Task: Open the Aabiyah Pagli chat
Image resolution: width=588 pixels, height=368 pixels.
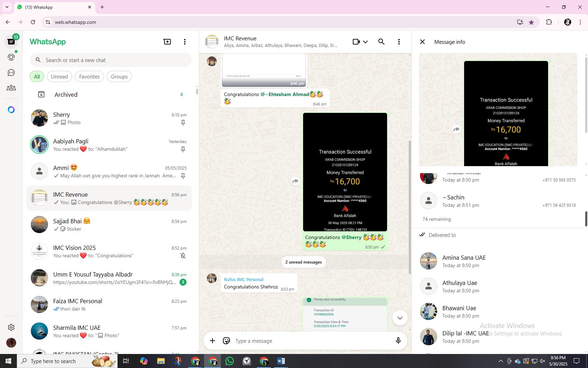Action: 109,145
